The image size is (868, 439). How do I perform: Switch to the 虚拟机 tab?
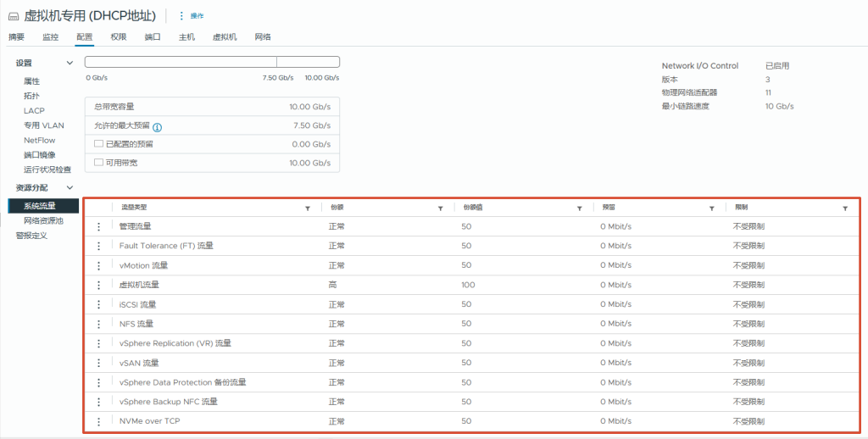pyautogui.click(x=225, y=37)
